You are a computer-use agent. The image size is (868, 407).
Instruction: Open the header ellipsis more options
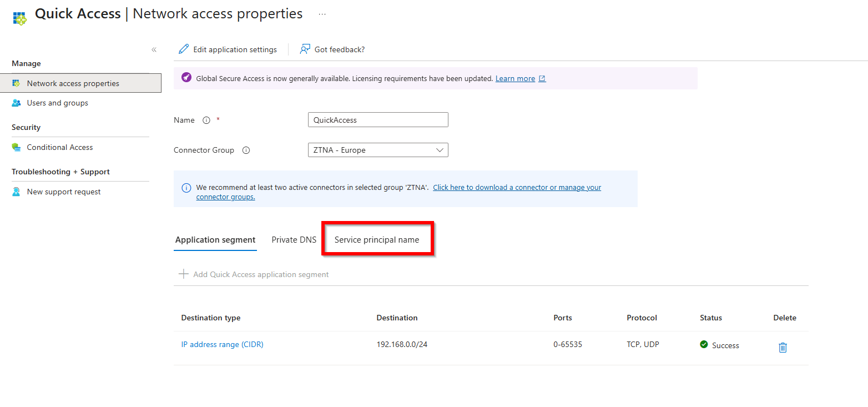tap(322, 14)
